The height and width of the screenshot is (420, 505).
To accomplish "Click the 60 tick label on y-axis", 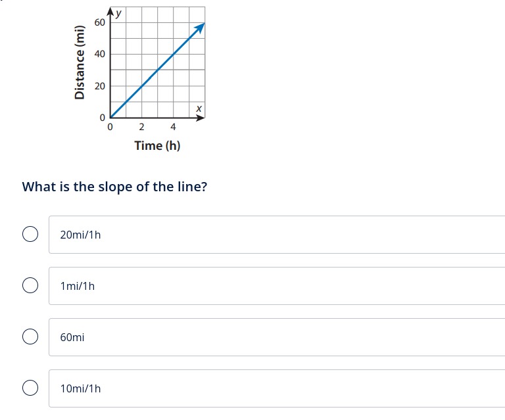I will pyautogui.click(x=99, y=22).
